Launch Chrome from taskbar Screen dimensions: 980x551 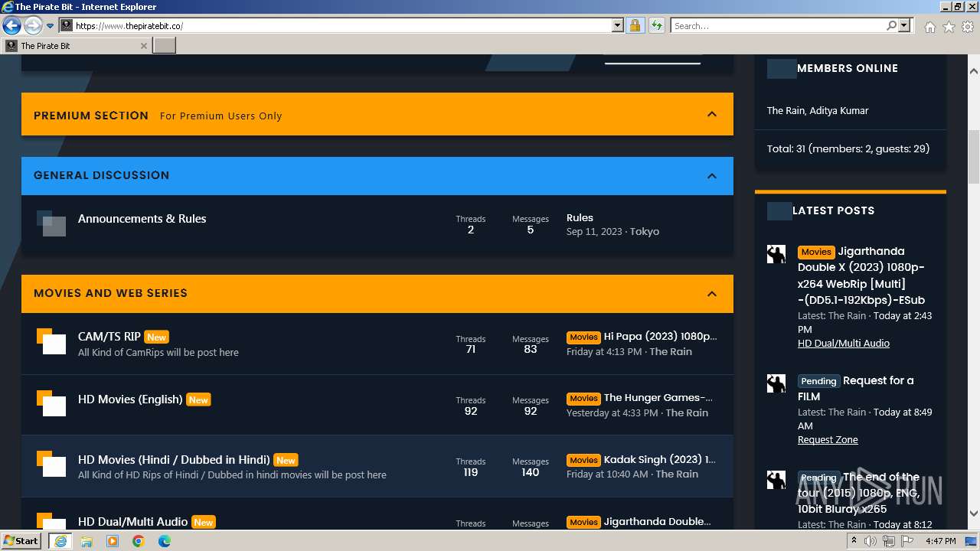coord(139,541)
